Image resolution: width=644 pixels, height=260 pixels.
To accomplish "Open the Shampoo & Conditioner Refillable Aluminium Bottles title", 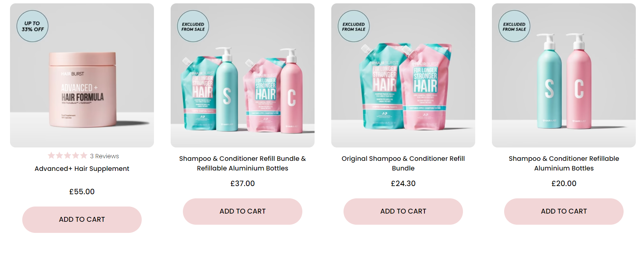I will 564,163.
